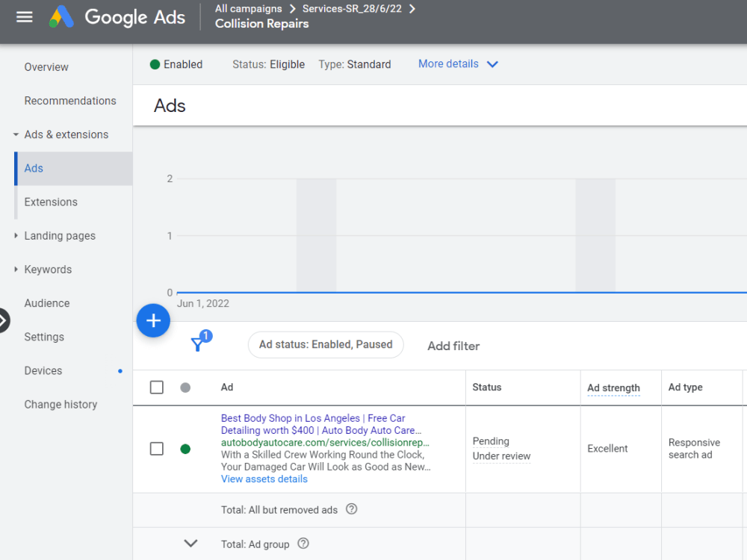
Task: Click Type: Standard text
Action: click(x=355, y=64)
